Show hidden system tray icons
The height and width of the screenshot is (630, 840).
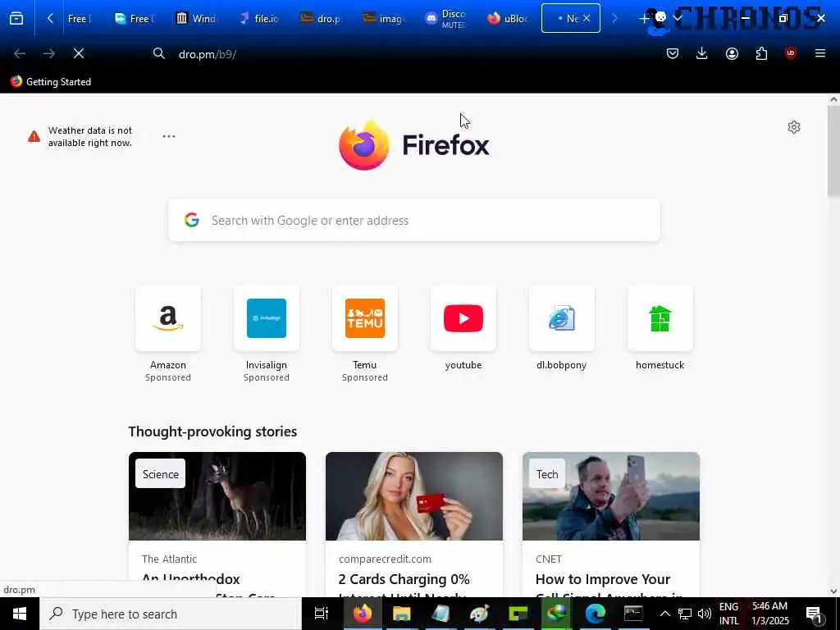pyautogui.click(x=664, y=614)
